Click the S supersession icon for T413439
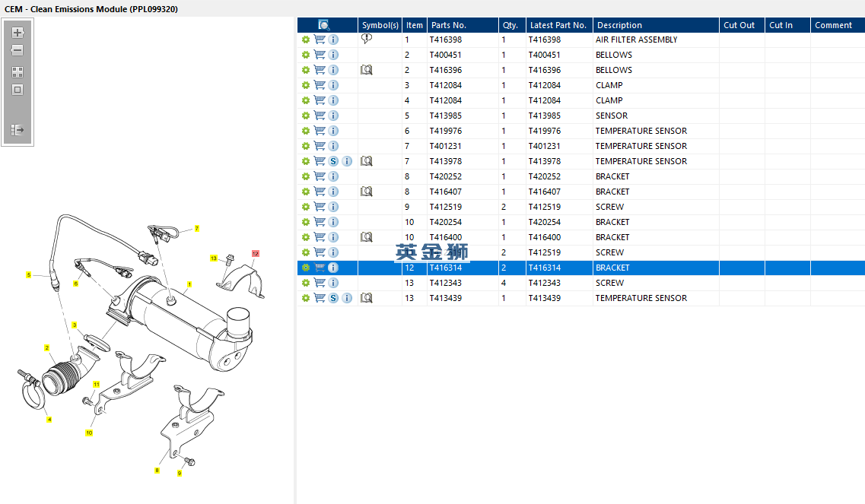Viewport: 865px width, 504px height. click(x=333, y=298)
